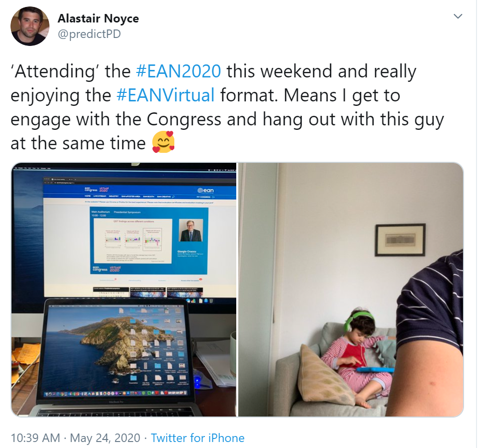Click the Alastair Noyce display name
This screenshot has width=478, height=448.
(x=98, y=18)
